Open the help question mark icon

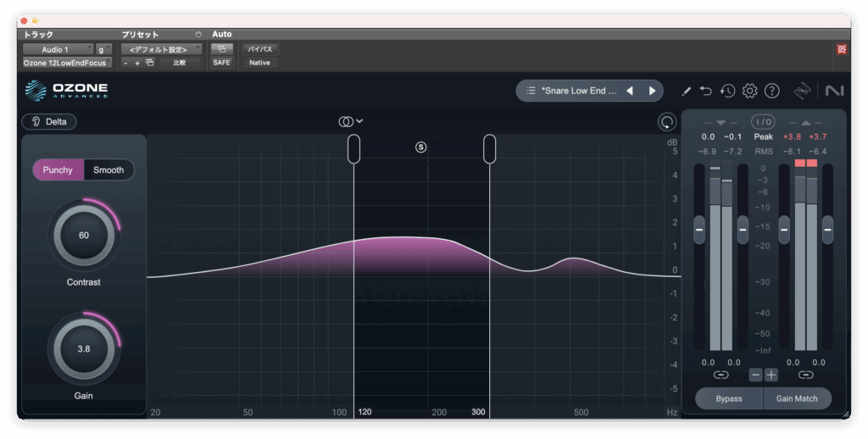click(771, 91)
